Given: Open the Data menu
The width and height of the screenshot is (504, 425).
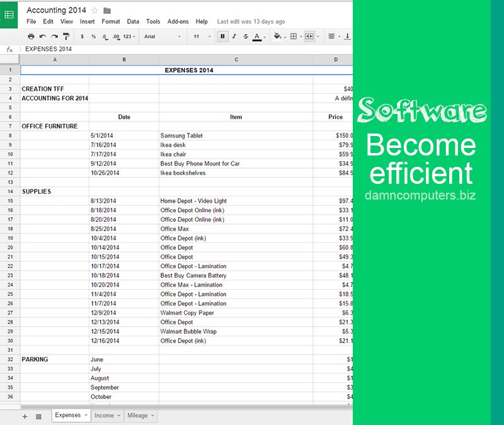Looking at the screenshot, I should click(133, 21).
